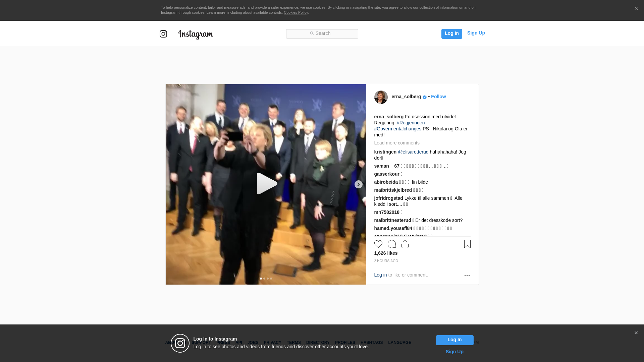Click the Sign Up link in header

pos(476,33)
